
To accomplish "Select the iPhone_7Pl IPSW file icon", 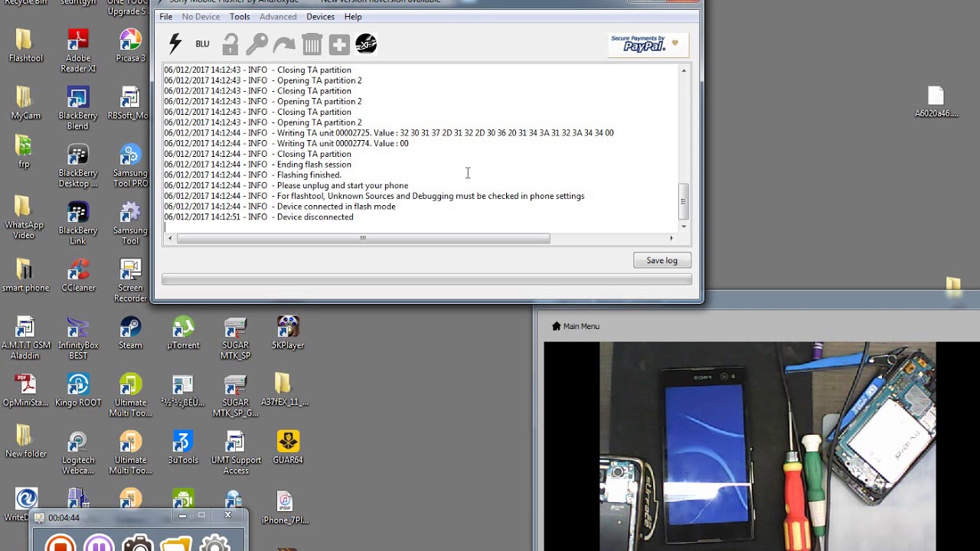I will click(x=285, y=507).
